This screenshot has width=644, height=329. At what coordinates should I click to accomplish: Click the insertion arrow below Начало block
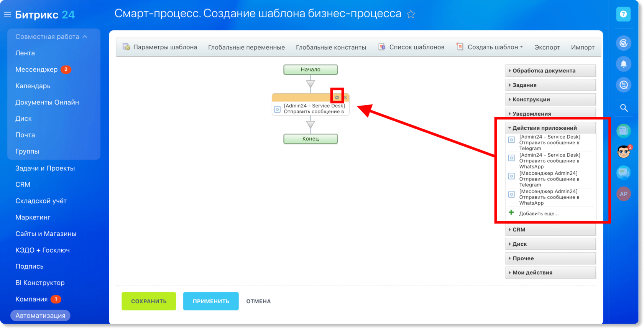click(310, 84)
